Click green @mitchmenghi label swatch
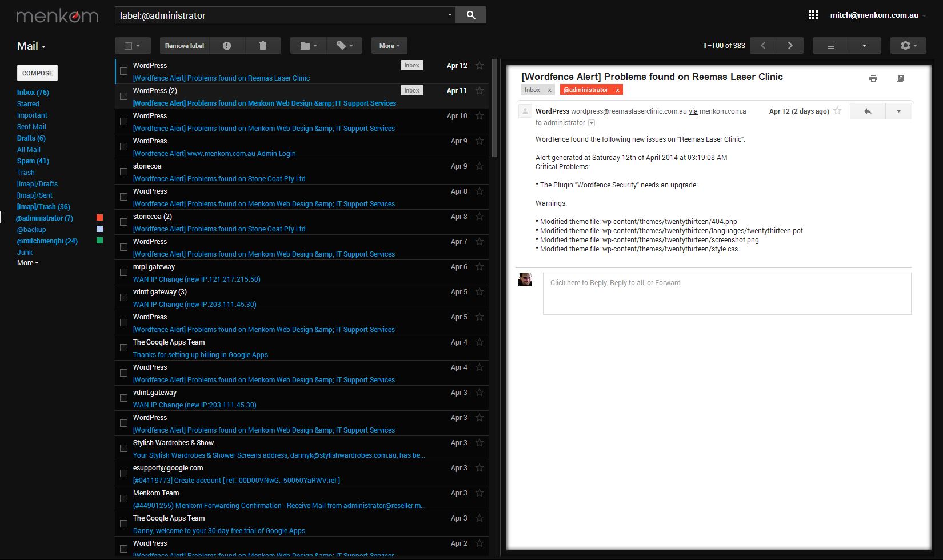The image size is (943, 560). point(100,241)
